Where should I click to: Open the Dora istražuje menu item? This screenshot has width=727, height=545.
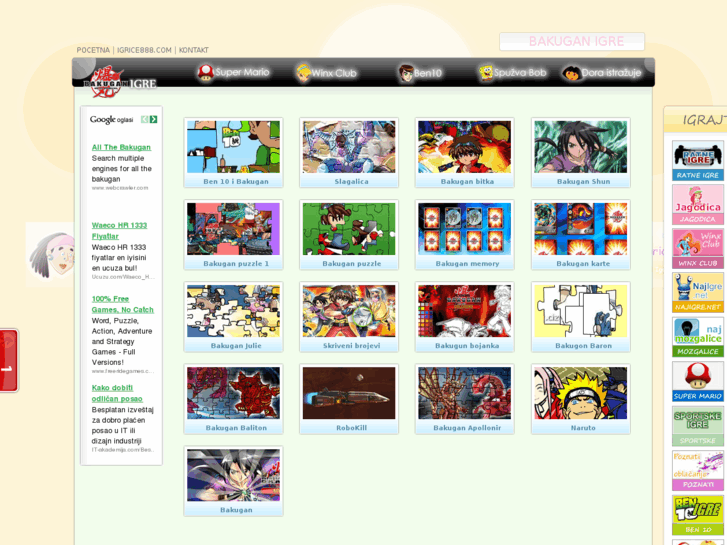coord(602,73)
